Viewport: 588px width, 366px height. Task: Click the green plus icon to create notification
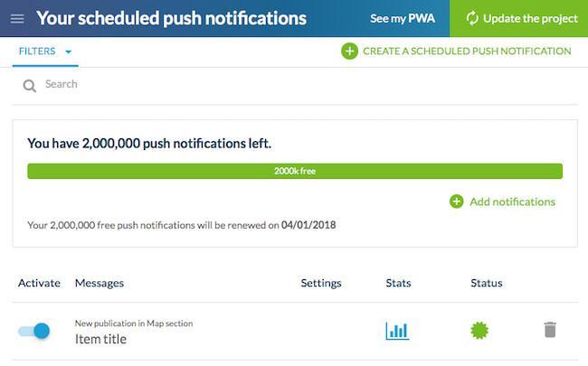pyautogui.click(x=349, y=52)
